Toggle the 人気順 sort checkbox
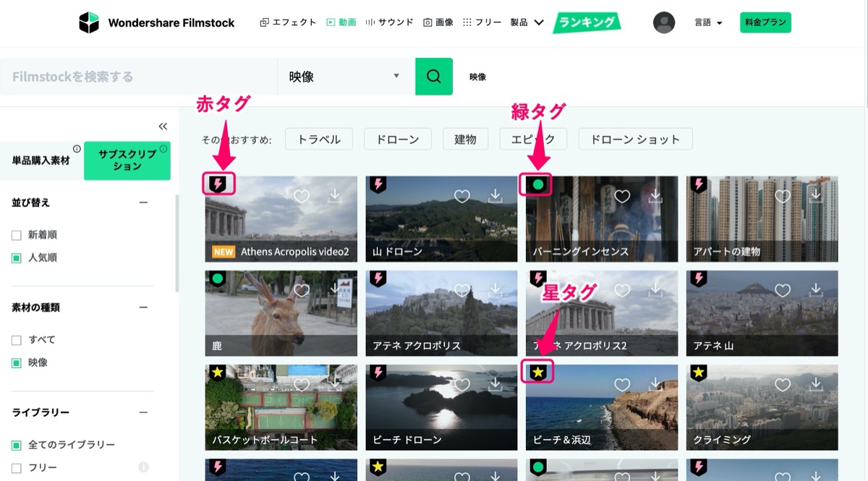The image size is (868, 481). 17,257
